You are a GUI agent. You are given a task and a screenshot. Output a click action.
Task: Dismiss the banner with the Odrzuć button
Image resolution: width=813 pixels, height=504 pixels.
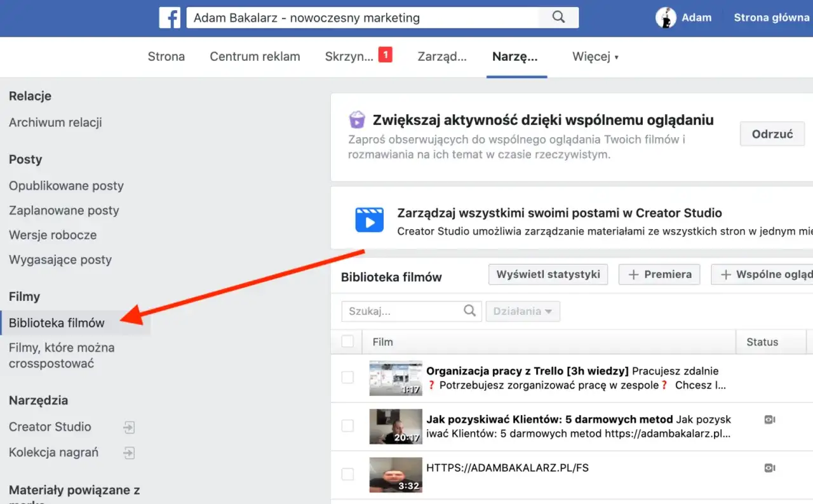point(772,133)
